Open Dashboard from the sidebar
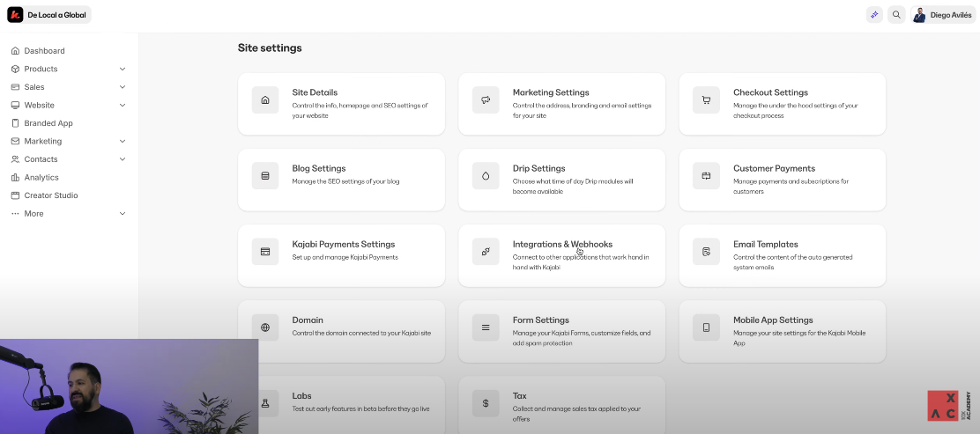This screenshot has width=980, height=434. coord(44,51)
